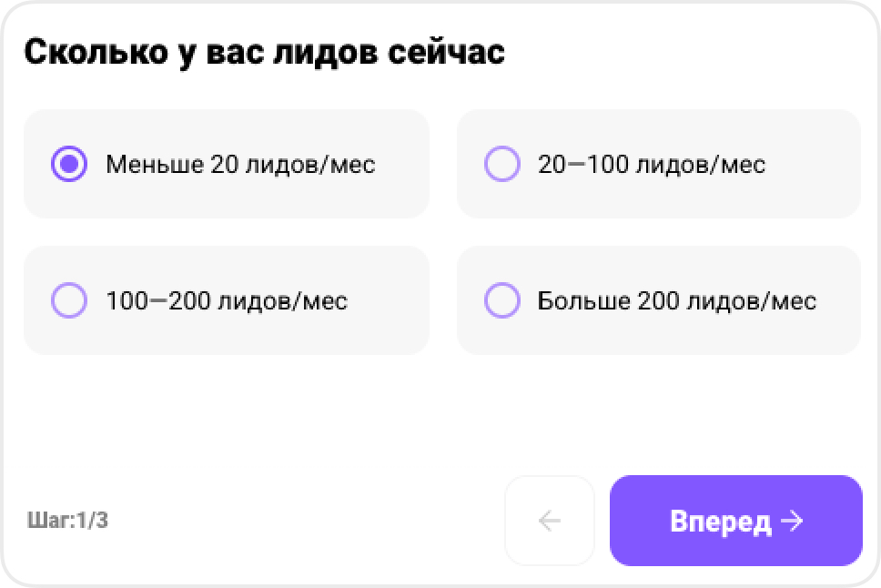Click the "Меньше 20 лидов/мес" text label

click(240, 165)
